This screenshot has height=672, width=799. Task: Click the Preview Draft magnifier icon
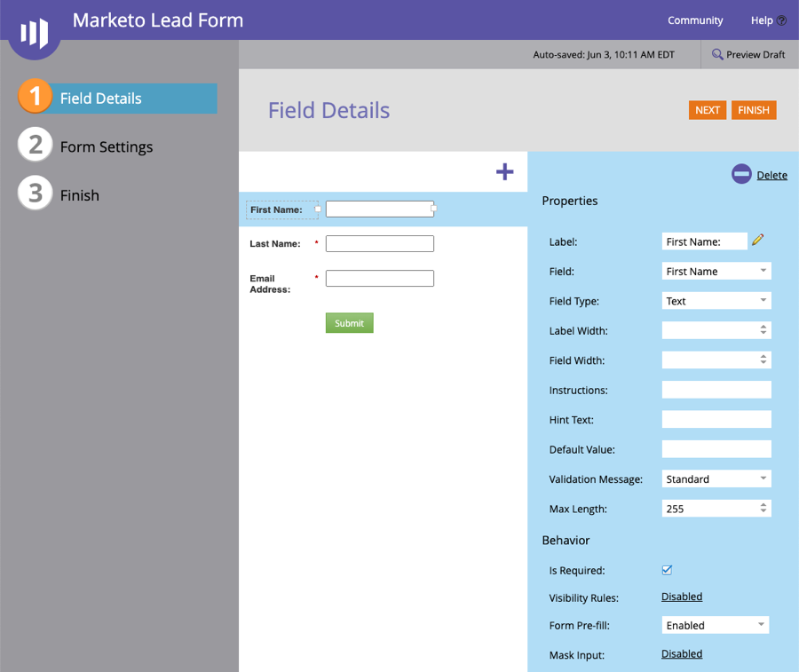click(717, 55)
